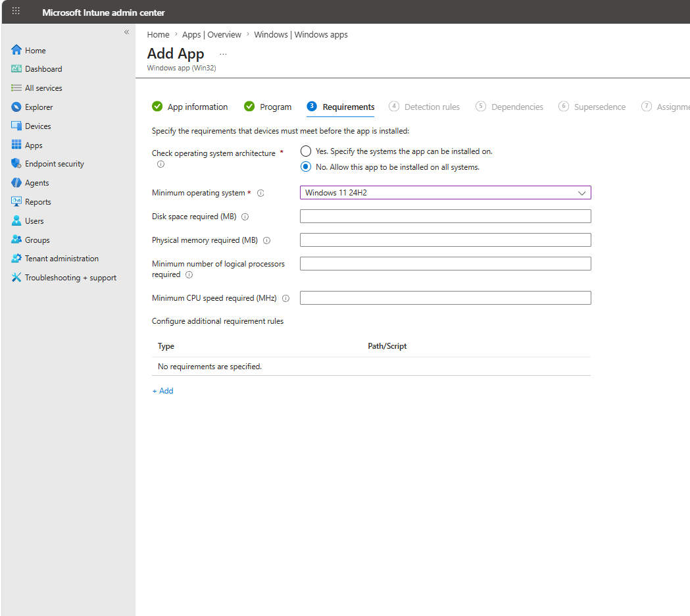Screen dimensions: 690x616
Task: Go to the Program step
Action: coord(268,107)
